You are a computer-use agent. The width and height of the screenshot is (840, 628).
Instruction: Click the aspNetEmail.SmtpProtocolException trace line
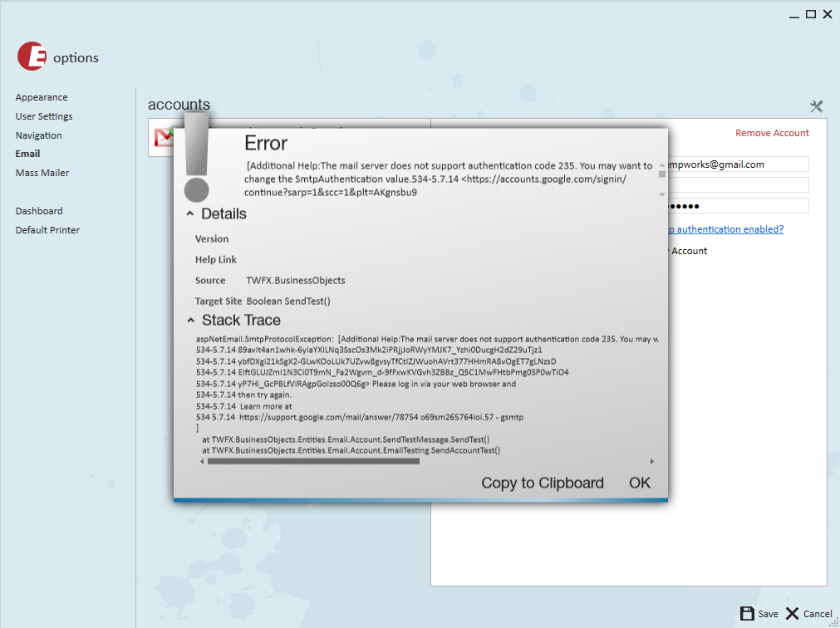427,340
